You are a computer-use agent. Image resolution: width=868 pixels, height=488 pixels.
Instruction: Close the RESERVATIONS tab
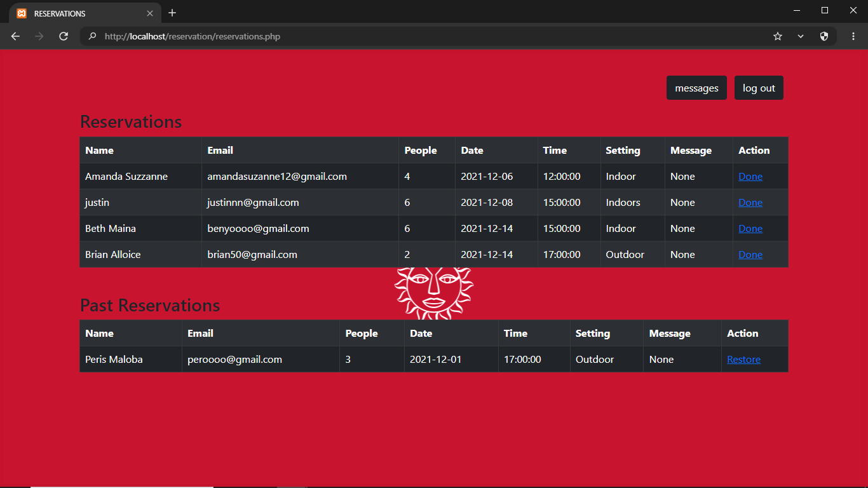pyautogui.click(x=150, y=13)
